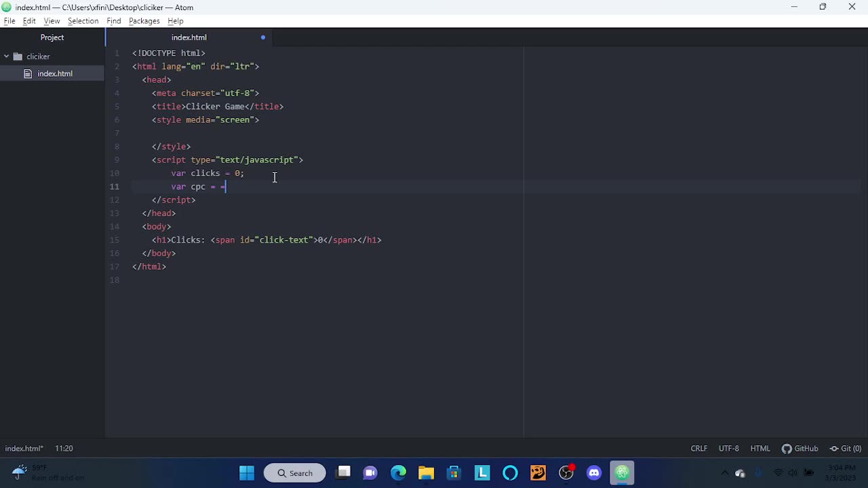
Task: Change the UTF-8 encoding selector
Action: [x=729, y=449]
